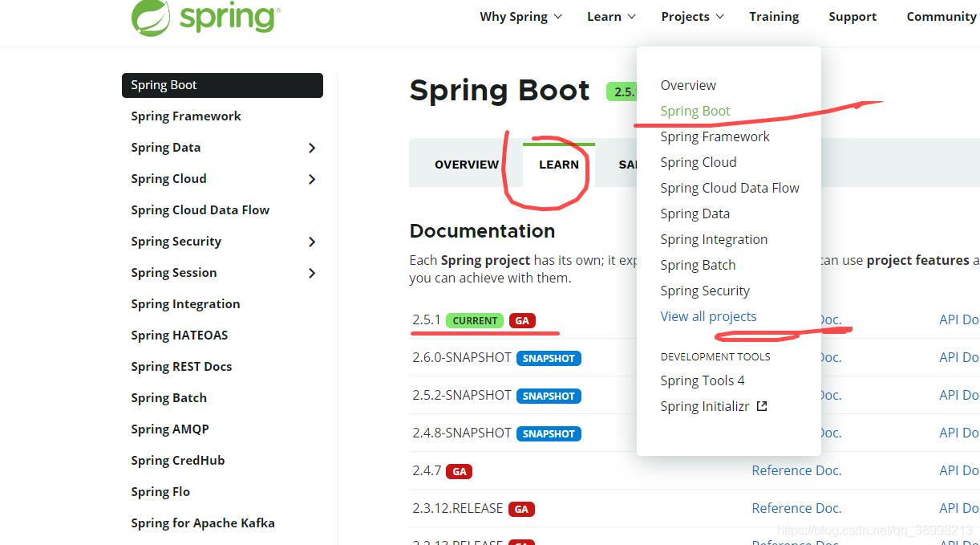The image size is (980, 545).
Task: Open Spring Integration in sidebar
Action: click(x=185, y=303)
